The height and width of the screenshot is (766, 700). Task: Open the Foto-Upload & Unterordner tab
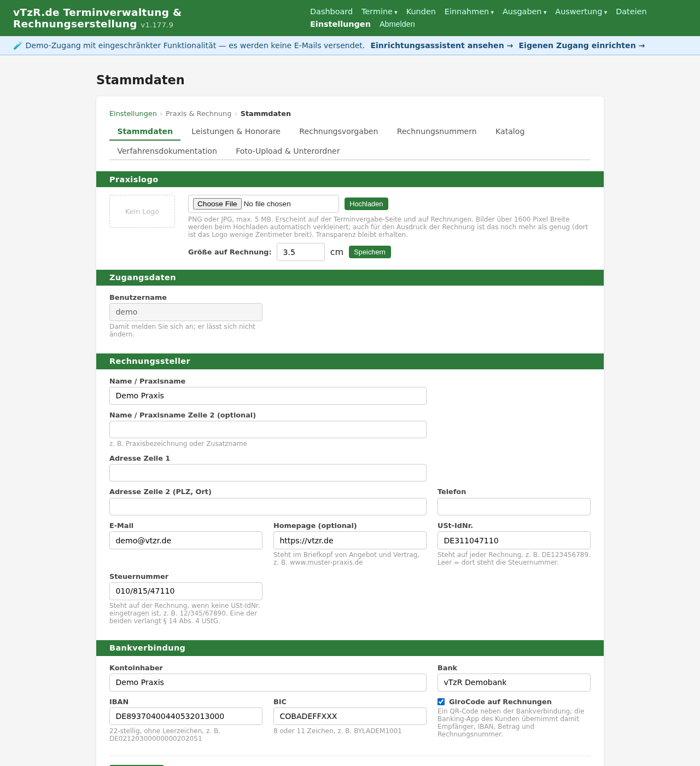point(288,151)
